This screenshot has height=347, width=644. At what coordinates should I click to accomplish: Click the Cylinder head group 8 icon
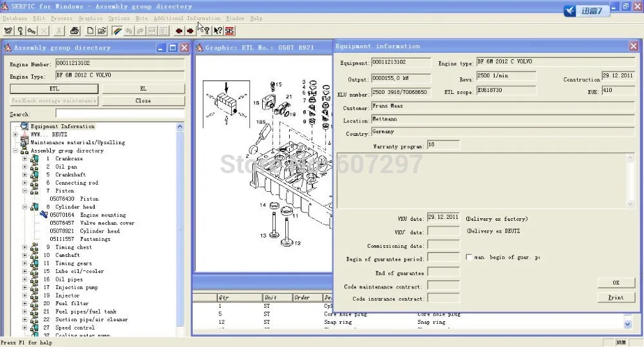tap(34, 207)
